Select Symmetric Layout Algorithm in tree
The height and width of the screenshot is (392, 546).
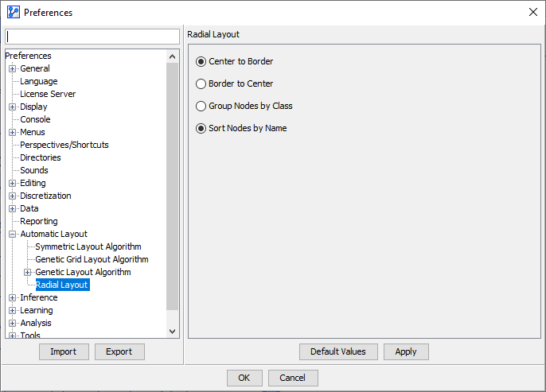(88, 246)
